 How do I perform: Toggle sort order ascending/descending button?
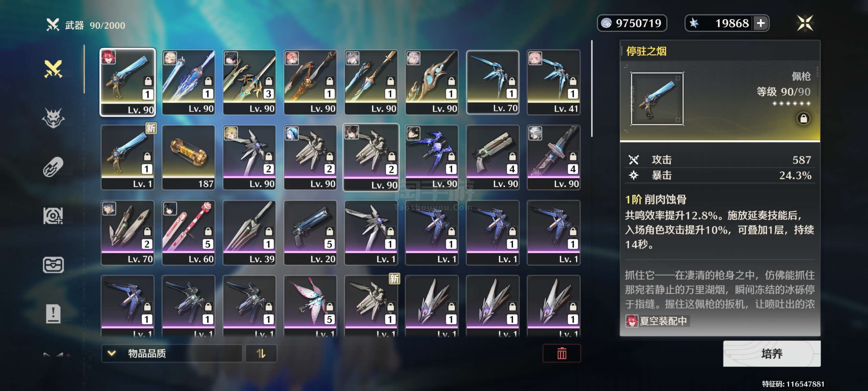(x=261, y=353)
